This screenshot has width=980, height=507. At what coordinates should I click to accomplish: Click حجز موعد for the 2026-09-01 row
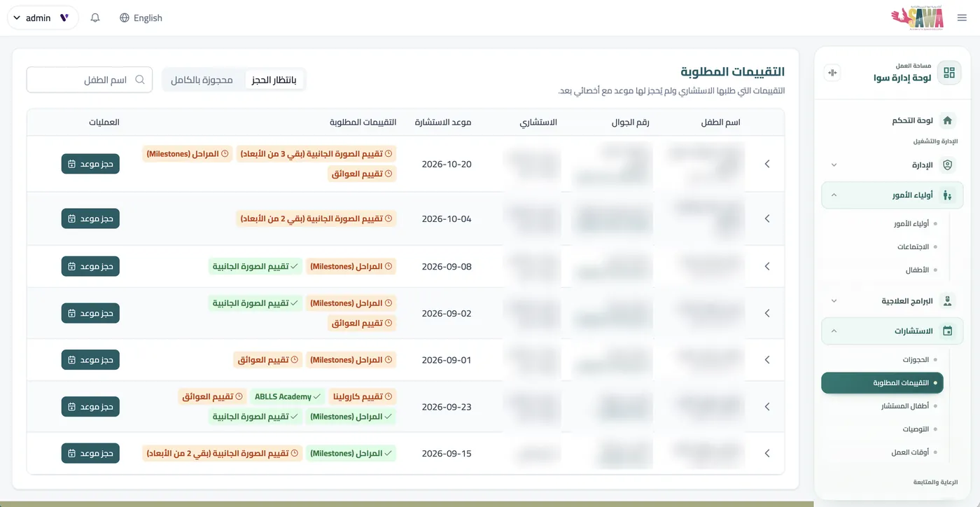tap(90, 360)
